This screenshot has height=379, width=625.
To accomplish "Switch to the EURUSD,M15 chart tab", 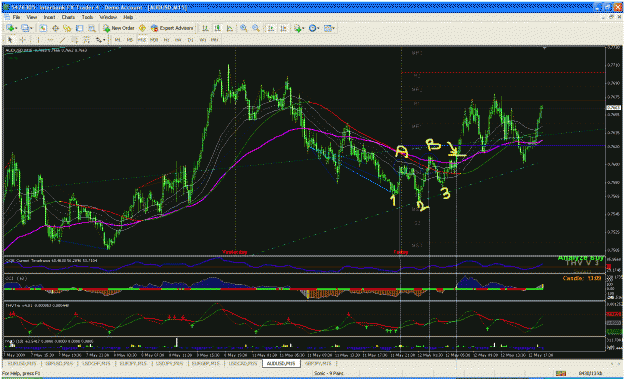I will coord(22,363).
